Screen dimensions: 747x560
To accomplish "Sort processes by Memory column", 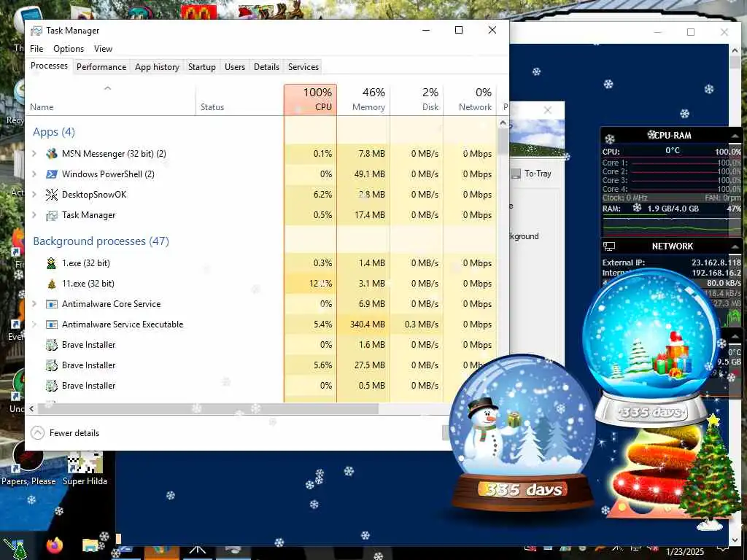I will 363,99.
